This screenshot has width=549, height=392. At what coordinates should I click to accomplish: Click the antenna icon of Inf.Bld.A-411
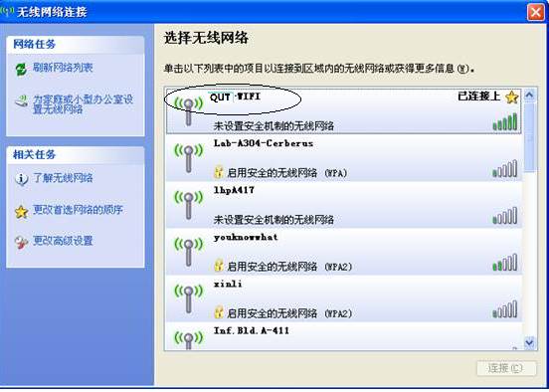point(188,340)
